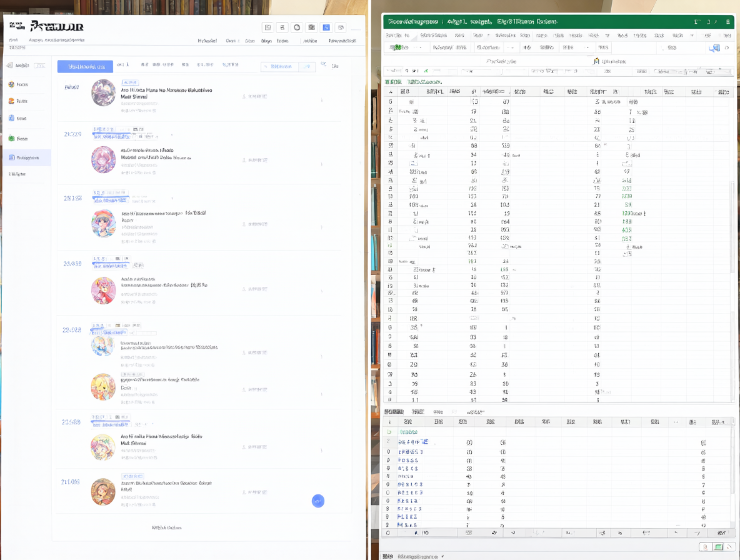Screen dimensions: 740x560
Task: Click the grid icon button in left window header
Action: coord(311,27)
